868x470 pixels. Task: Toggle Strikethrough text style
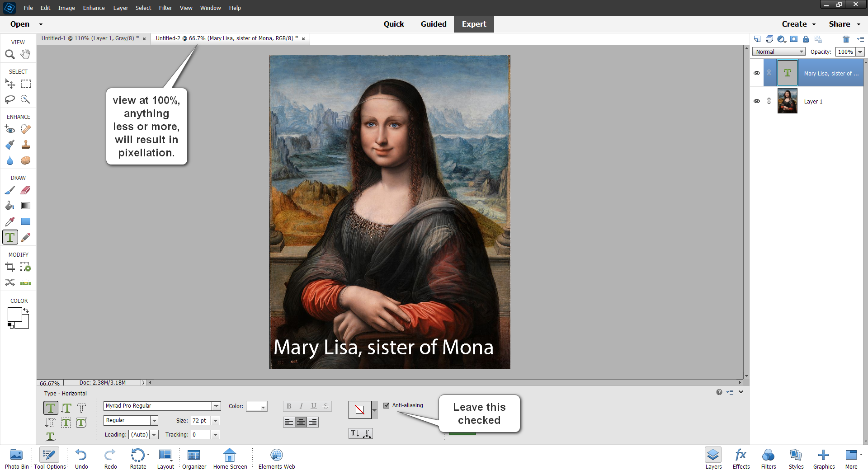(325, 406)
